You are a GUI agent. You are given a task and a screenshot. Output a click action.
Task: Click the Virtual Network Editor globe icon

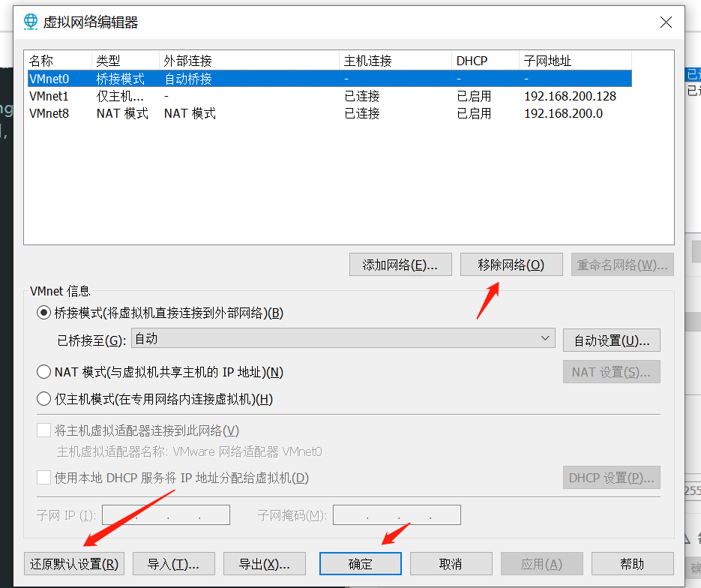pyautogui.click(x=31, y=22)
